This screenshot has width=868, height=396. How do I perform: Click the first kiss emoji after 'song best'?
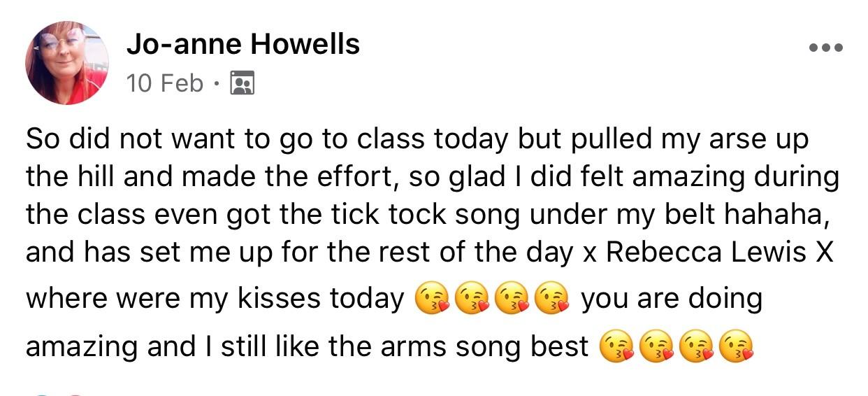click(x=616, y=346)
